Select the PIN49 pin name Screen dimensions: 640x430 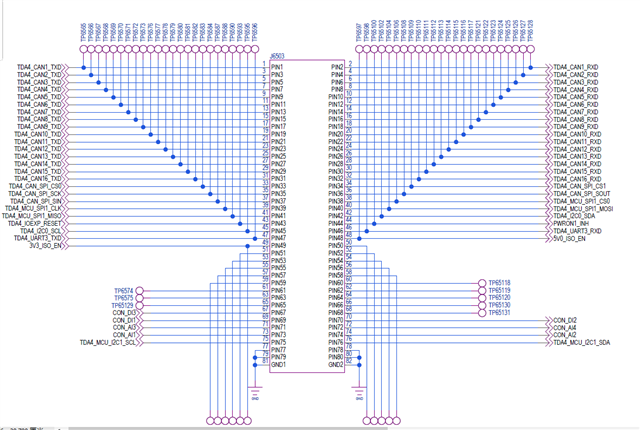tap(278, 246)
